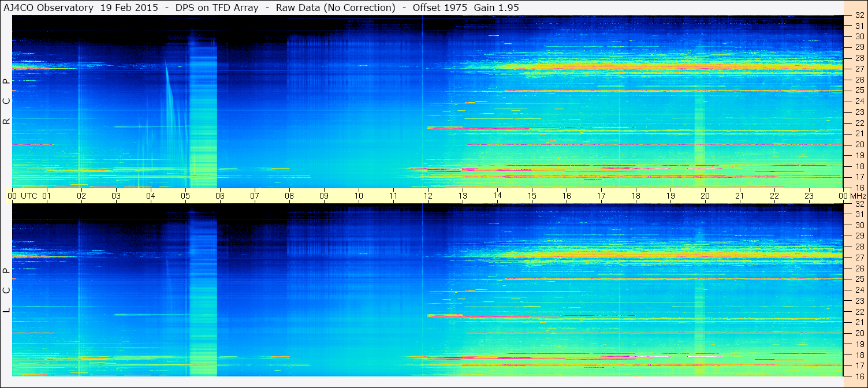The height and width of the screenshot is (388, 868).
Task: Select hour marker 14 on UTC axis
Action: (x=497, y=196)
